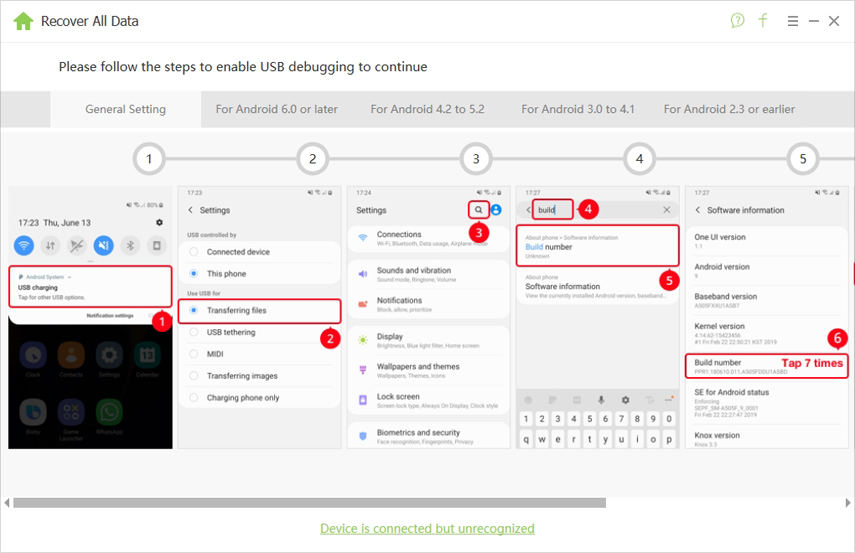Screen dimensions: 855x553
Task: Click the 'SE for Android status' row
Action: coord(767,403)
